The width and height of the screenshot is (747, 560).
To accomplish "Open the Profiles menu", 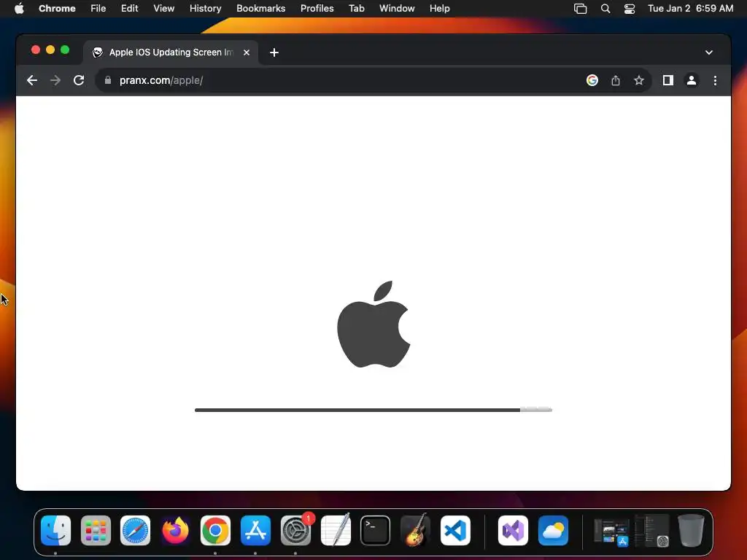I will (317, 8).
